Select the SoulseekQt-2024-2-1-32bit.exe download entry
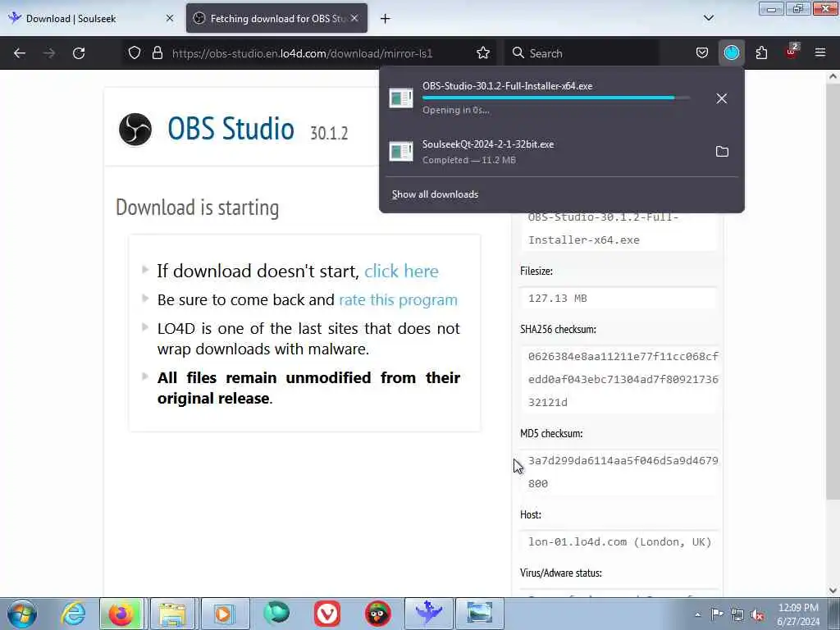 point(561,152)
